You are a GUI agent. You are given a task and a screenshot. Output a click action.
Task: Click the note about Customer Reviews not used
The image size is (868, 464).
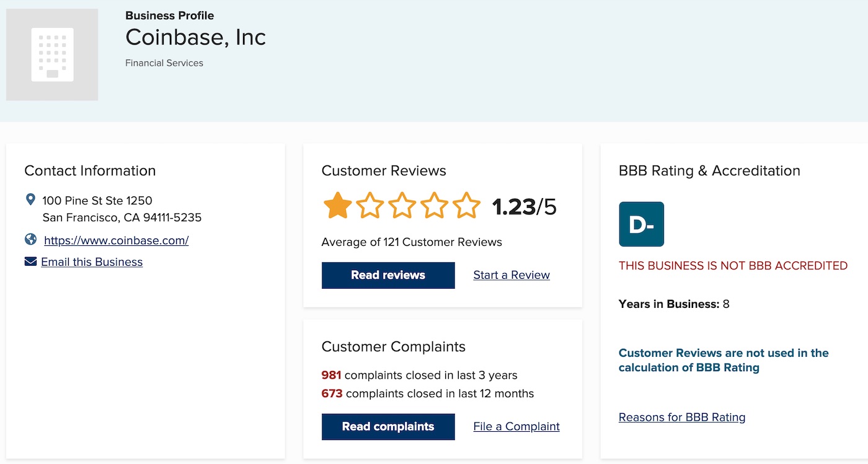point(724,360)
